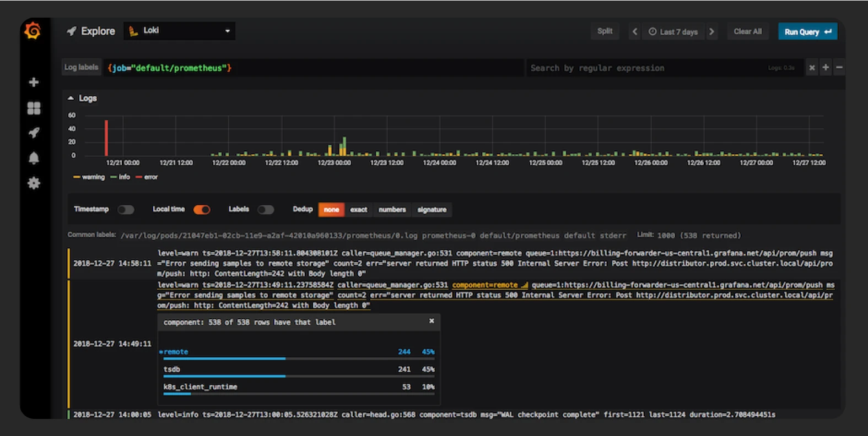Clear the query with the X icon

pos(811,68)
